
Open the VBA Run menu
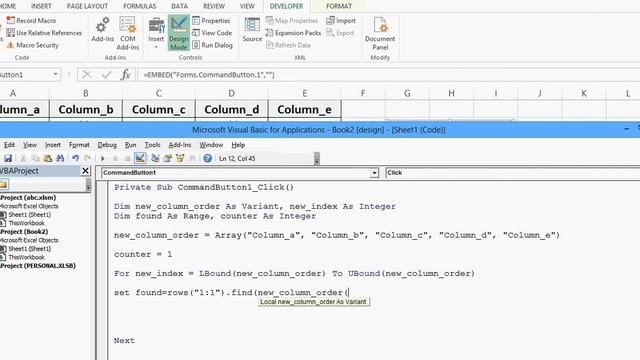pyautogui.click(x=130, y=145)
